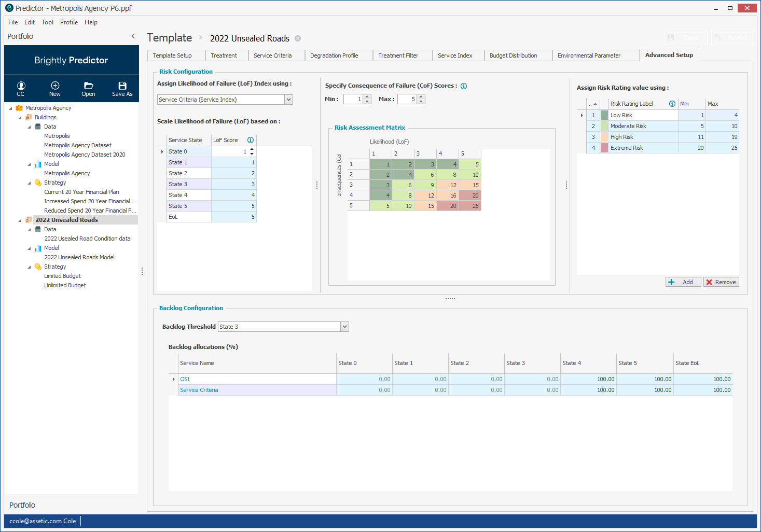Increase the CoF Max score value
Image resolution: width=761 pixels, height=532 pixels.
click(x=421, y=97)
